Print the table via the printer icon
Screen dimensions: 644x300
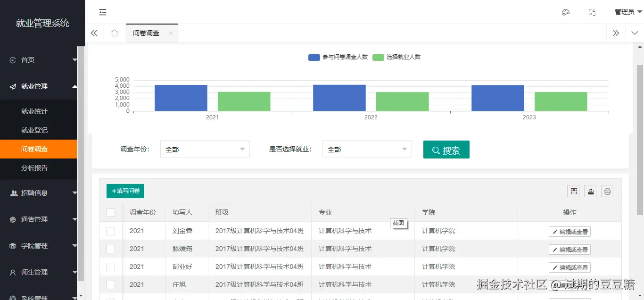(x=607, y=191)
